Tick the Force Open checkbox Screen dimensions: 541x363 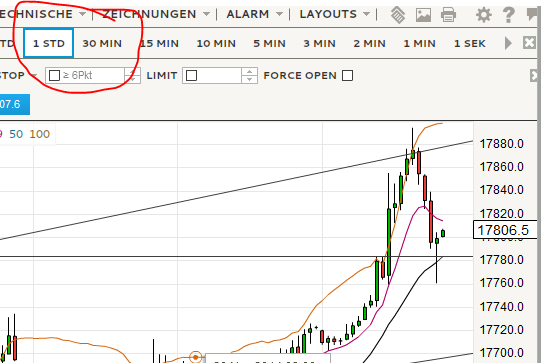[x=347, y=75]
